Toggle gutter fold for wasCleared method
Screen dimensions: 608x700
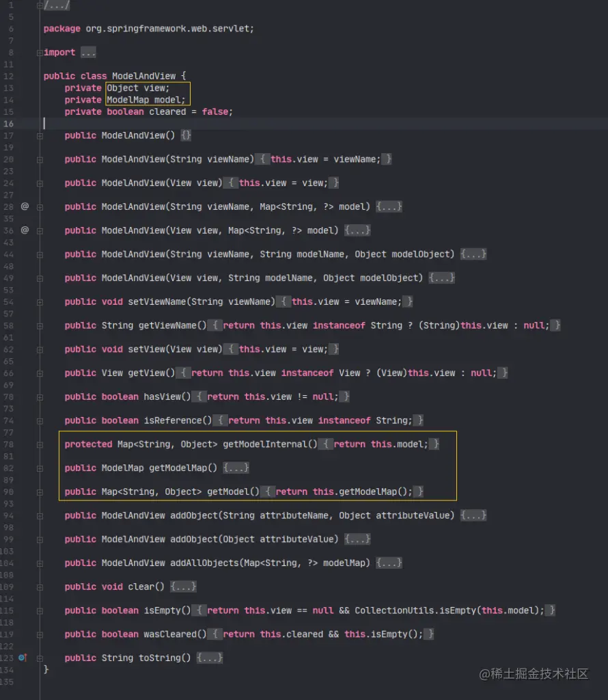40,634
